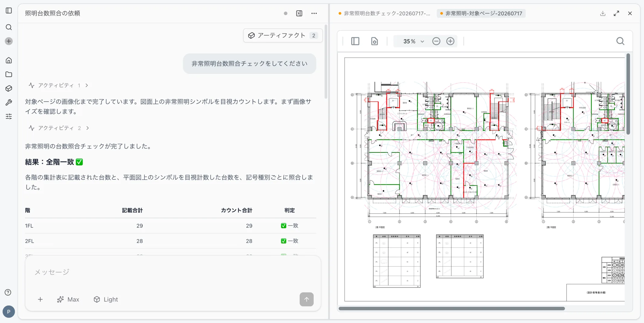
Task: Expand アクティビティ 1 details
Action: point(58,85)
